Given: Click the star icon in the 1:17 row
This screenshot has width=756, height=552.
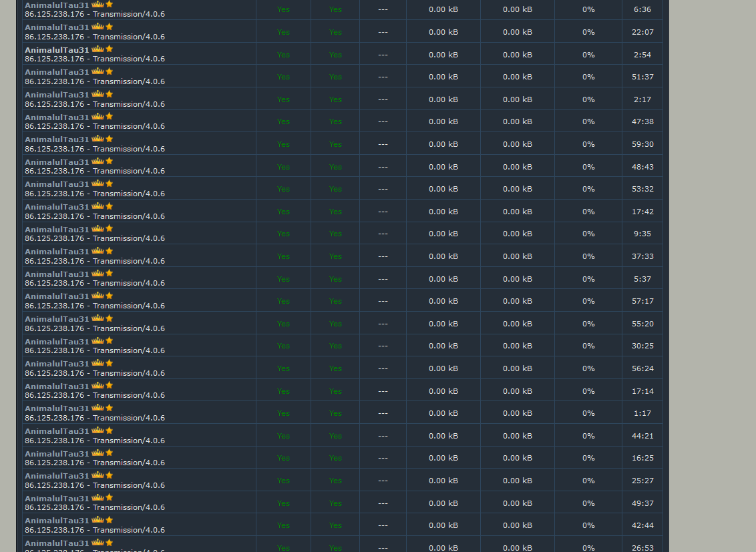Looking at the screenshot, I should pyautogui.click(x=109, y=408).
